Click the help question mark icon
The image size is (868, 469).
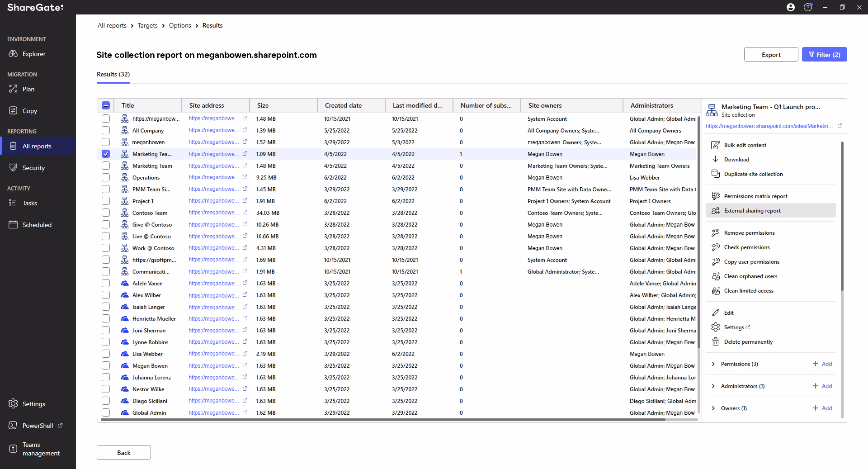click(x=808, y=7)
